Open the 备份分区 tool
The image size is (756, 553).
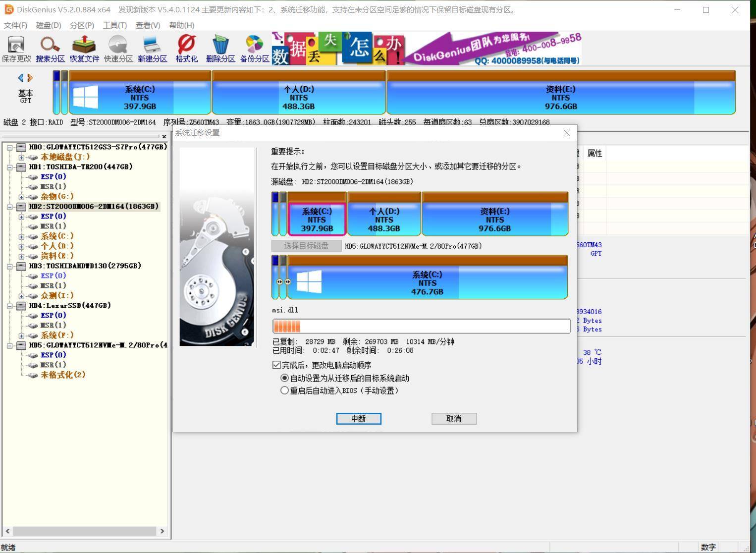(254, 47)
